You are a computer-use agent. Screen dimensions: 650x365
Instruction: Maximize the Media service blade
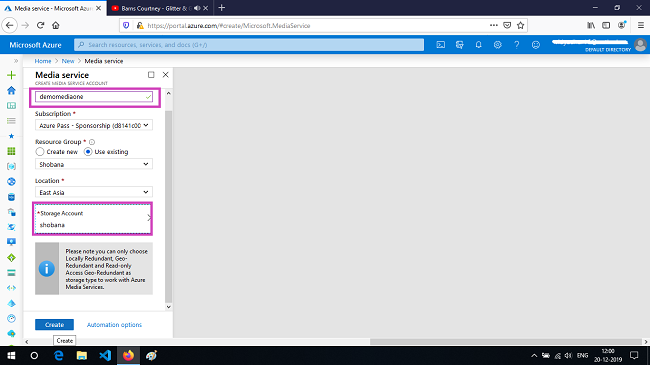[151, 75]
